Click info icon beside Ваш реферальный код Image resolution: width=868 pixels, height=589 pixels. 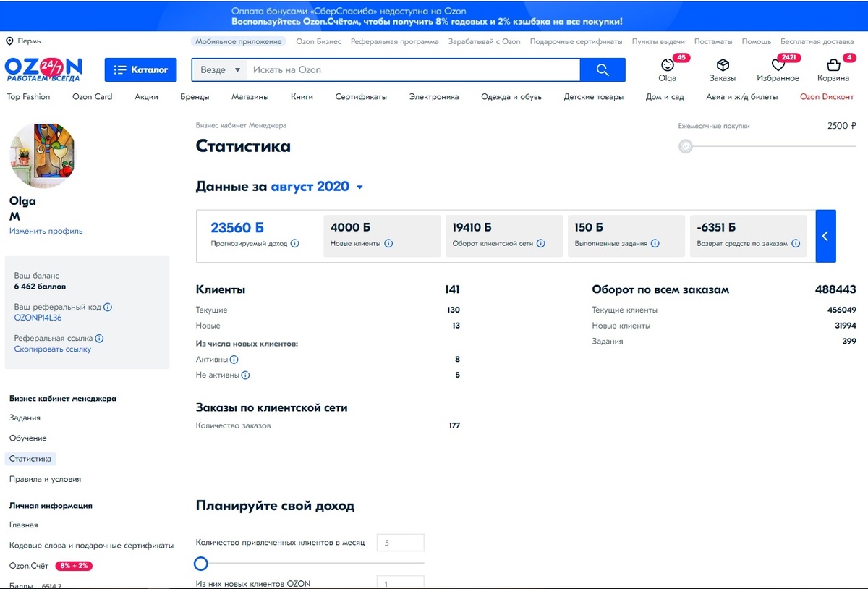[x=108, y=307]
